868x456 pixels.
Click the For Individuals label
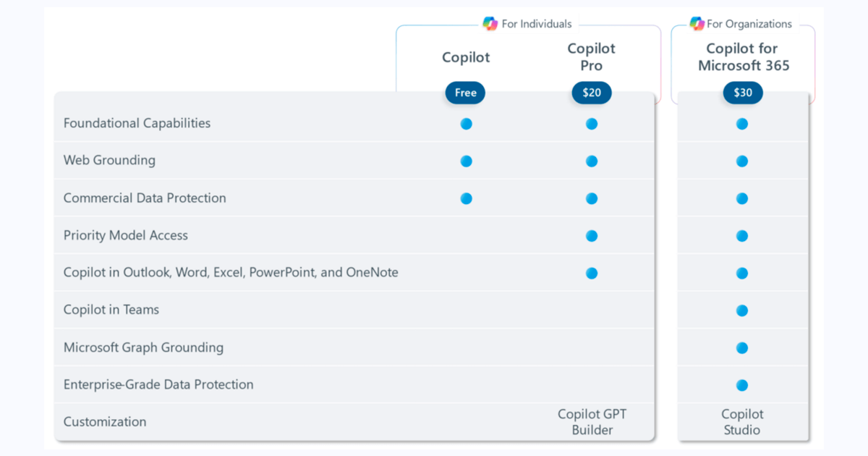pos(537,24)
